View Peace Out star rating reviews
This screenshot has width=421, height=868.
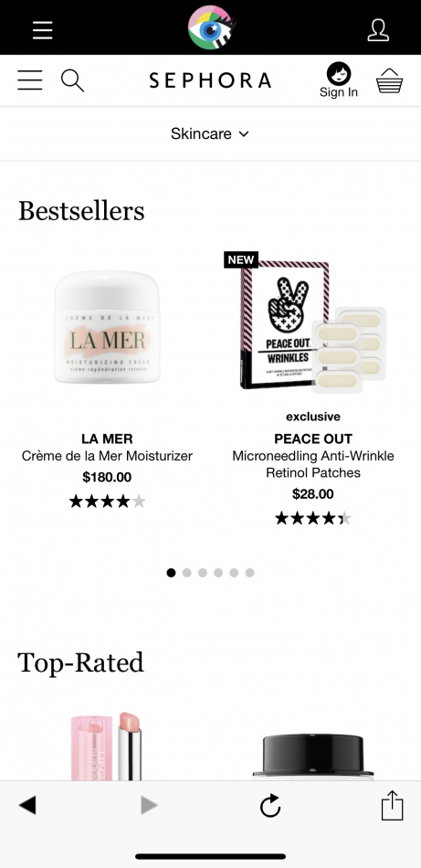pos(313,518)
